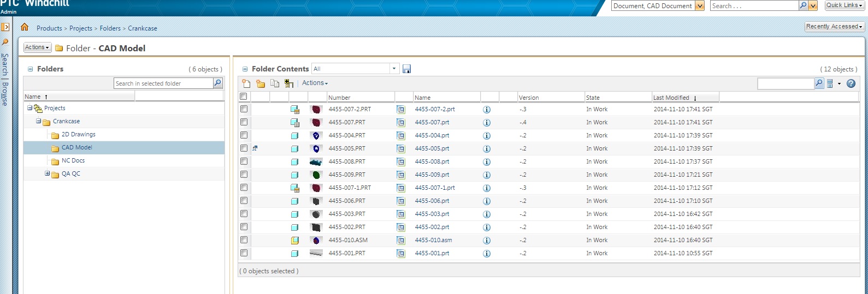Select all rows with the header checkbox
Image resolution: width=868 pixels, height=294 pixels.
pos(244,97)
